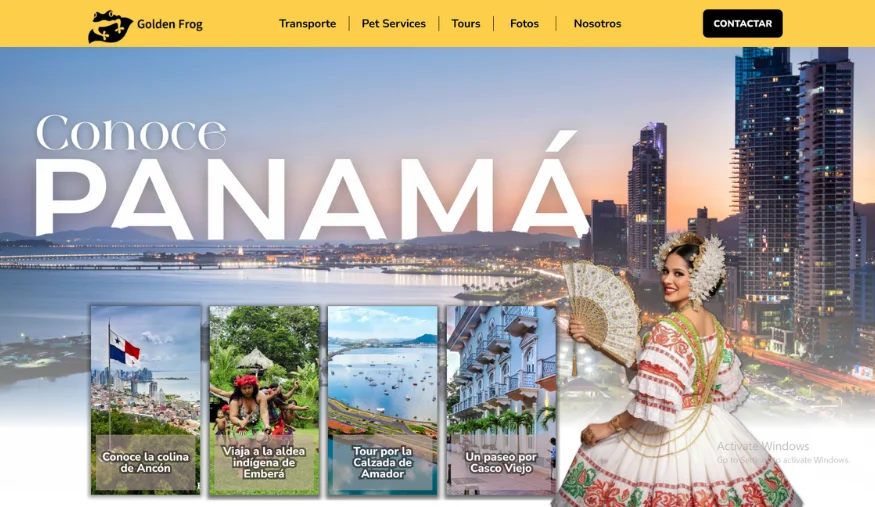
Task: Choose the Casco Viejo paseo card
Action: [x=501, y=400]
